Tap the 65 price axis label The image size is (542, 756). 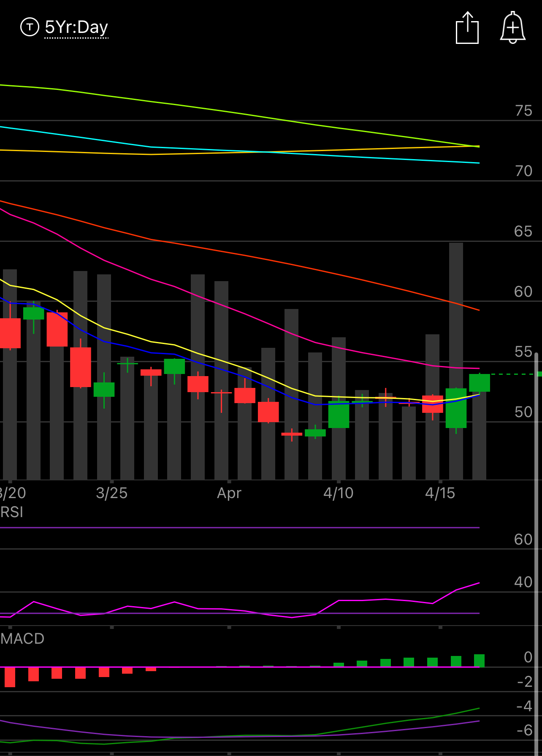point(523,231)
